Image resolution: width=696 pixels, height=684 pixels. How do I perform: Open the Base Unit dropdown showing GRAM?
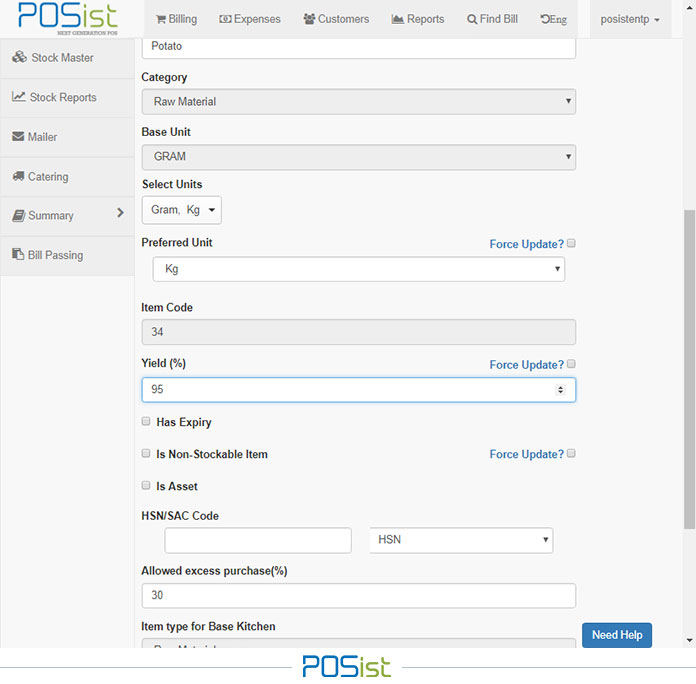point(359,157)
